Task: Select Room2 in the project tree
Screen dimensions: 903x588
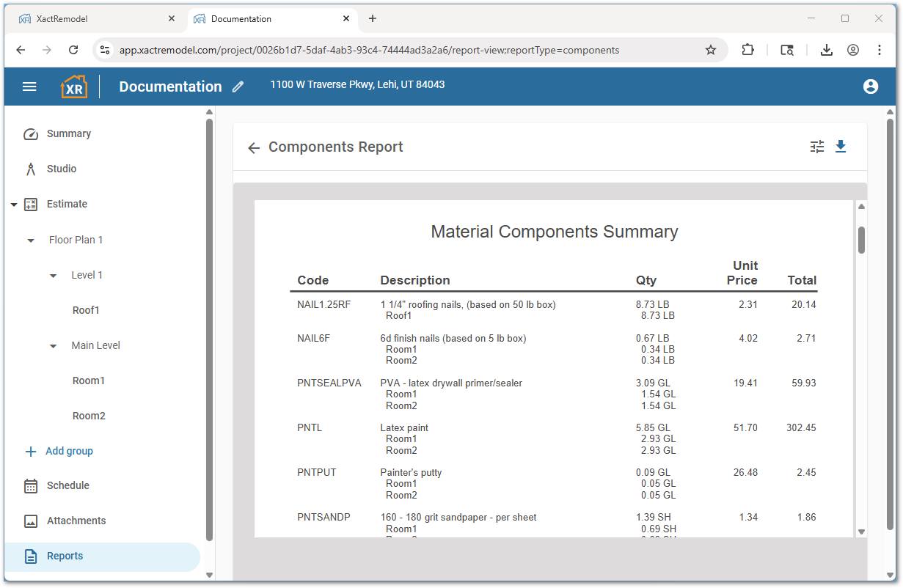Action: pos(89,416)
